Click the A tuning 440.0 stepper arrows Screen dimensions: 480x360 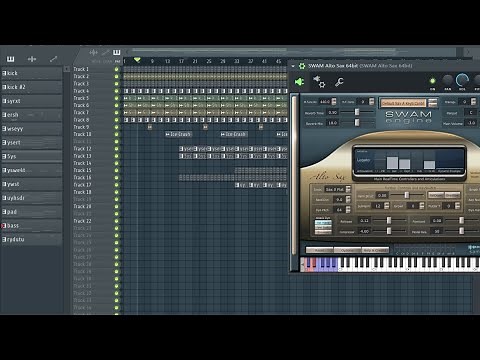click(x=334, y=102)
